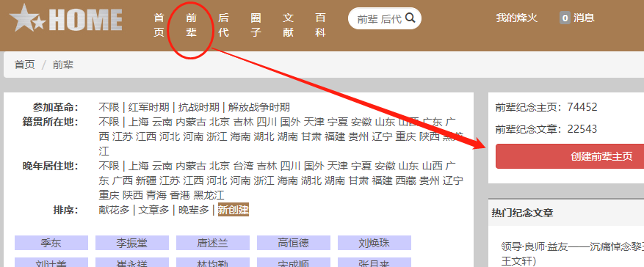Choose 河北 in the 籍贯所在地 row
The height and width of the screenshot is (267, 644).
tap(170, 136)
